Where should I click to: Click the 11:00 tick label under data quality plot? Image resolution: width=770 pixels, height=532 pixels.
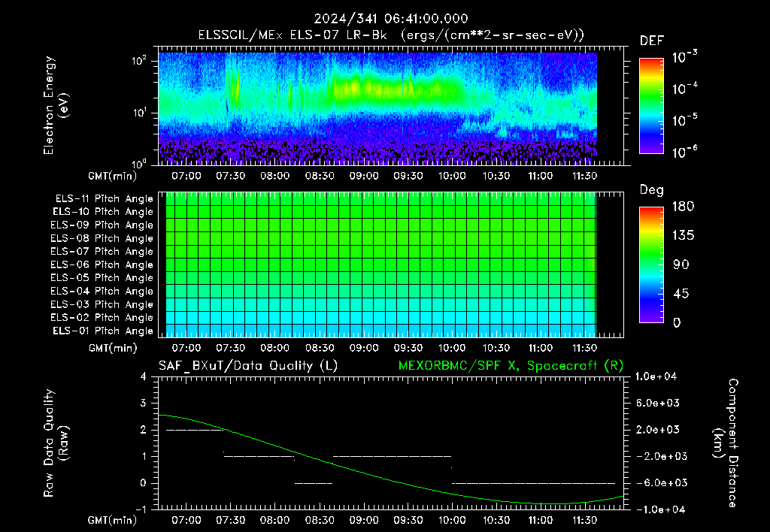point(540,520)
